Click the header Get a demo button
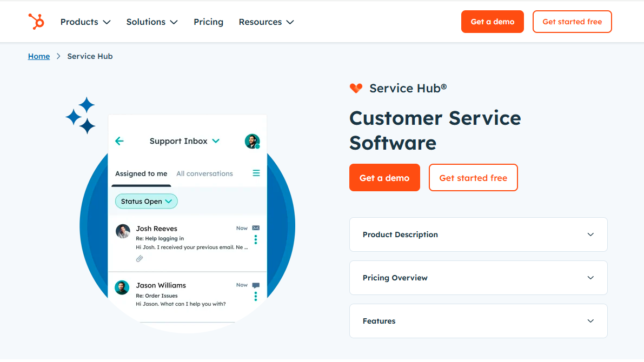The width and height of the screenshot is (644, 362). (492, 22)
